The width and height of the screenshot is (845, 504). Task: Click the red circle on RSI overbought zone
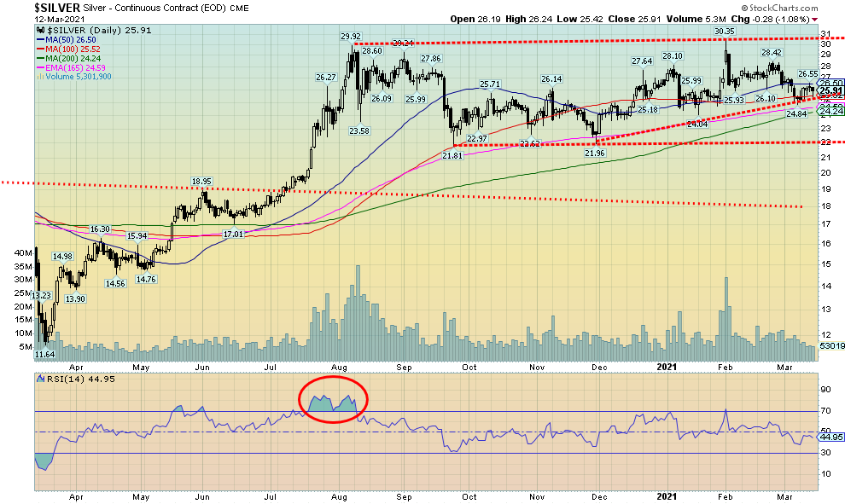tap(334, 400)
